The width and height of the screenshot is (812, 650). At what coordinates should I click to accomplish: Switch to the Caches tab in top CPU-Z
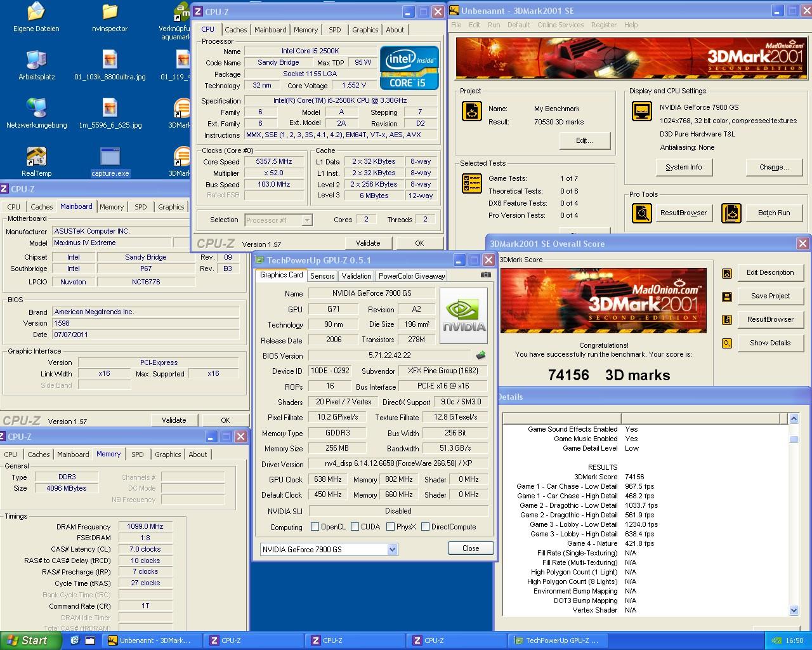[236, 30]
